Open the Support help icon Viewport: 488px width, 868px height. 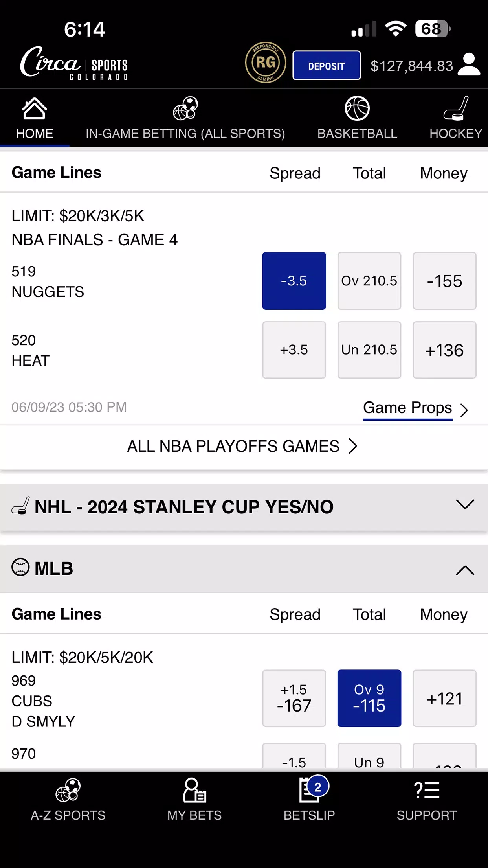[x=427, y=790]
